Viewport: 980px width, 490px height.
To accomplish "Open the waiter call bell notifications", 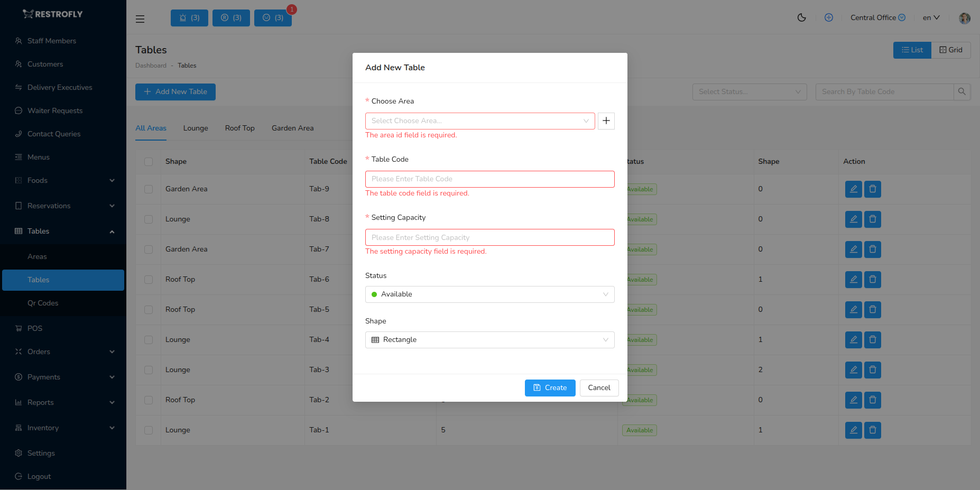I will coord(189,17).
